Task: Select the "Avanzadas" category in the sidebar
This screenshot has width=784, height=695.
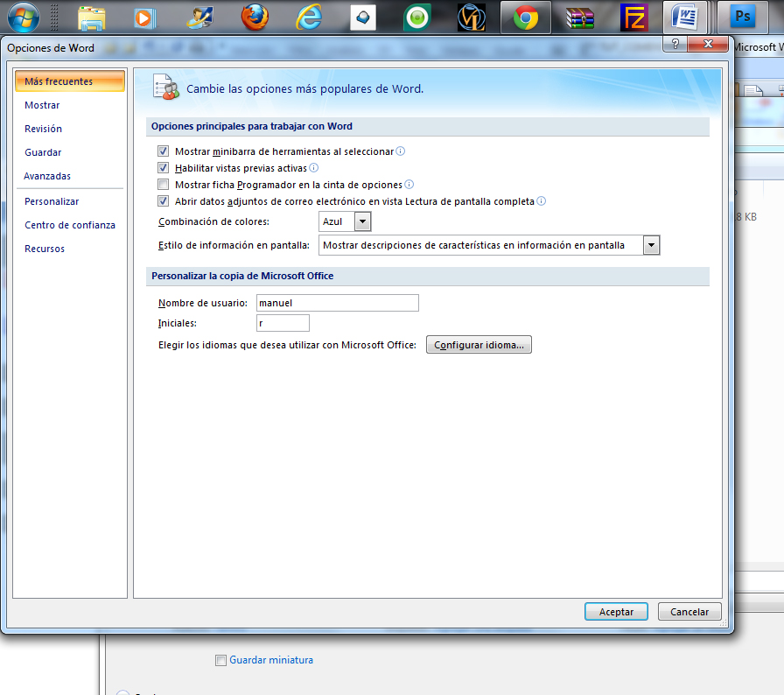Action: click(47, 176)
